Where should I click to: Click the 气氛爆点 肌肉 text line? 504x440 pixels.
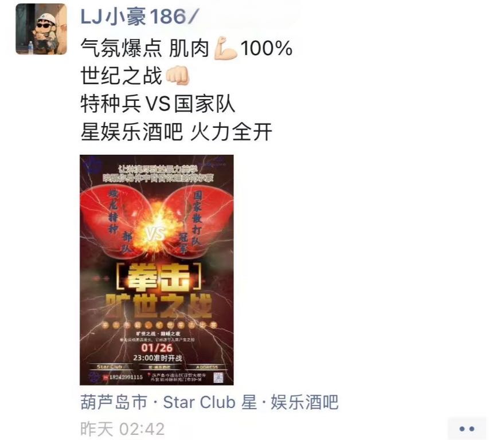[144, 48]
